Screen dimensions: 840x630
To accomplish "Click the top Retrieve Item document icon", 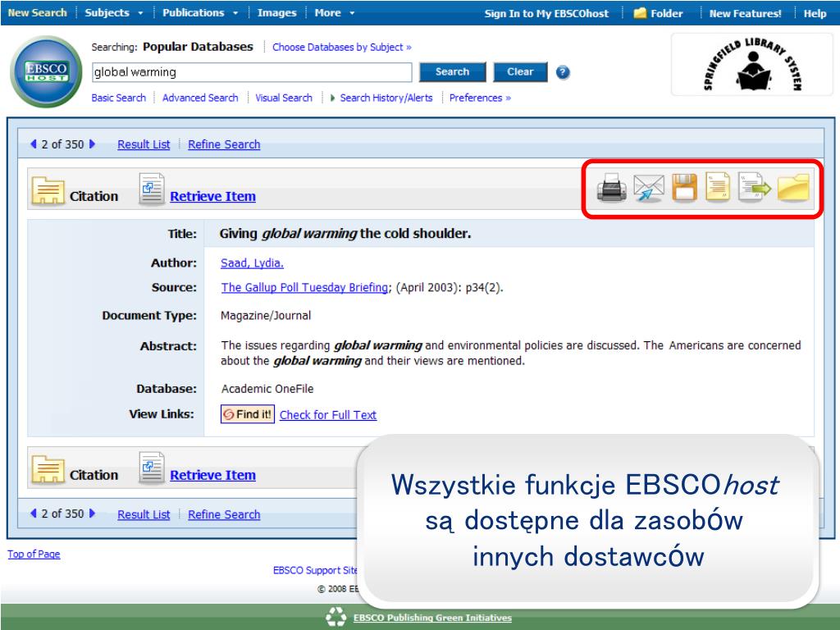I will tap(152, 189).
